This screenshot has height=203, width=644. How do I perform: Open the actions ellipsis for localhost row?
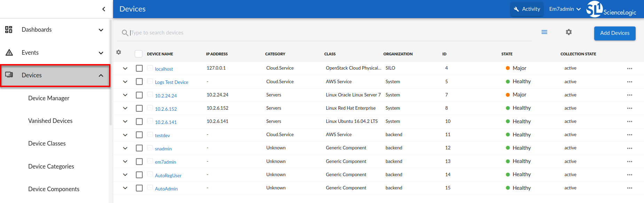point(629,69)
